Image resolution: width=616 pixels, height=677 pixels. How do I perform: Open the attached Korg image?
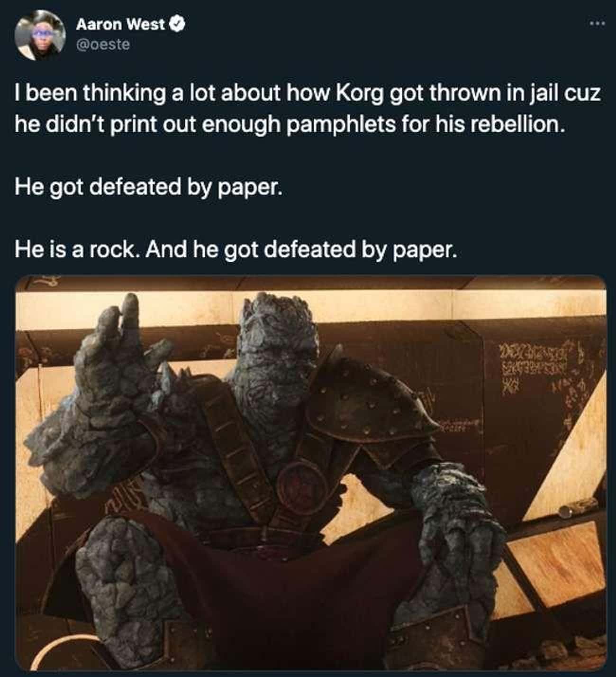point(311,472)
